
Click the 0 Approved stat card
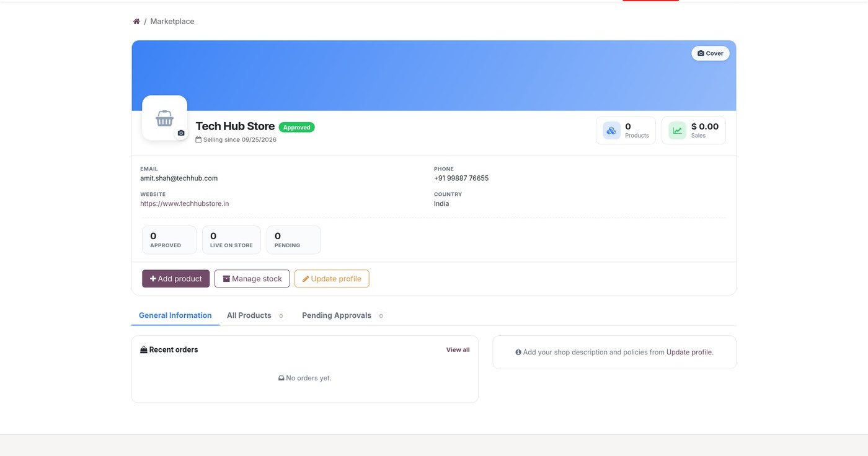[169, 240]
